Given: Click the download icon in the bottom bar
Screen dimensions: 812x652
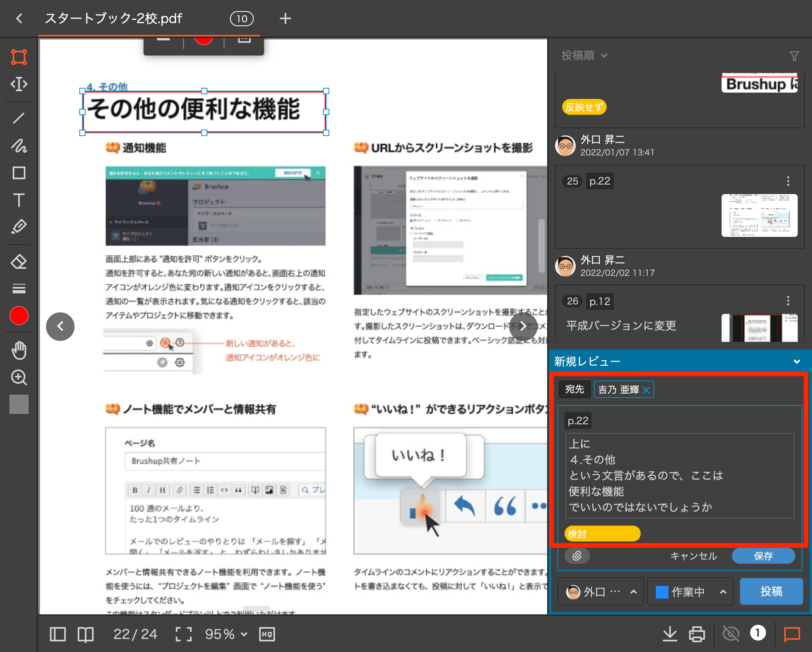Looking at the screenshot, I should (670, 634).
